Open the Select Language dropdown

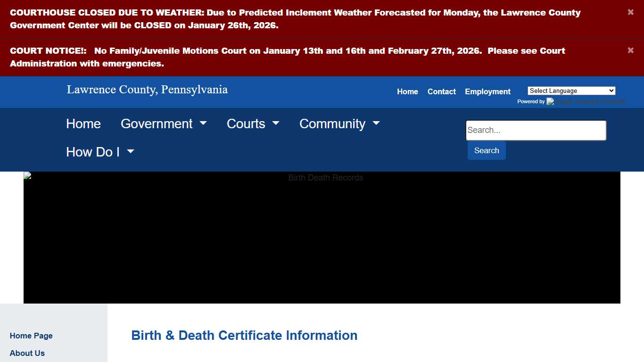tap(571, 90)
